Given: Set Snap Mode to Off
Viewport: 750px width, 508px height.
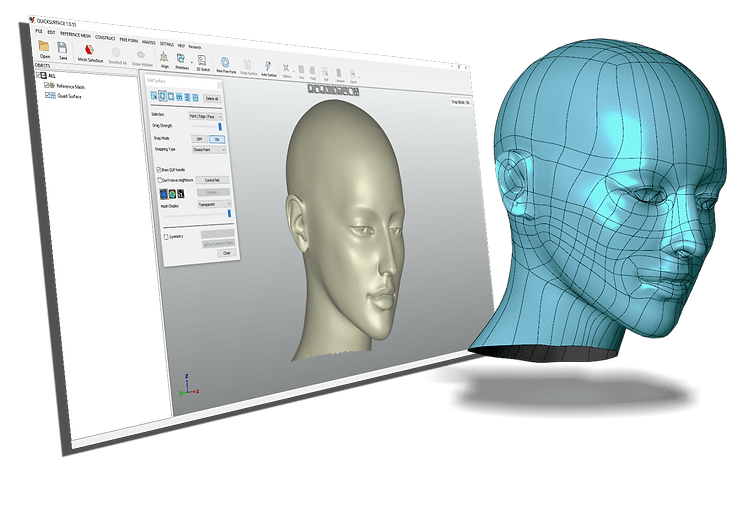Looking at the screenshot, I should click(199, 139).
